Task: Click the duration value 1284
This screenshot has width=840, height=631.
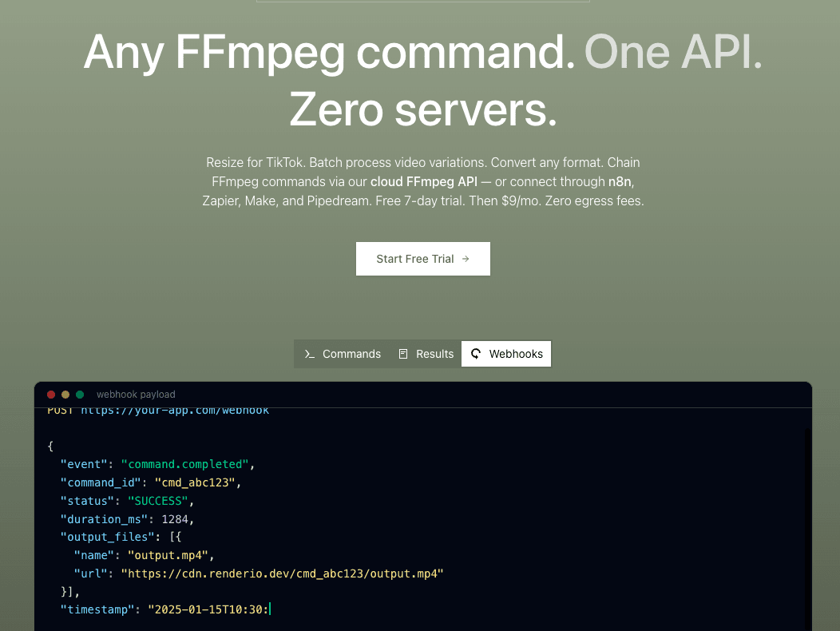Action: (175, 519)
